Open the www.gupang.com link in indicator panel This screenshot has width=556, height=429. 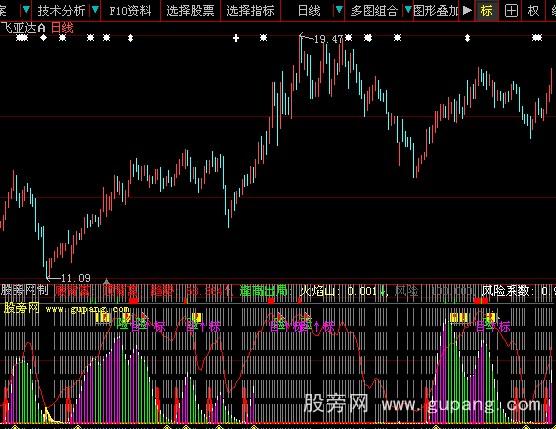point(87,310)
